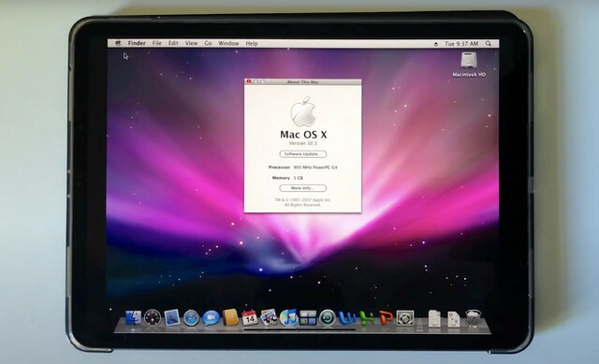Open Address Book in the Dock

point(230,318)
